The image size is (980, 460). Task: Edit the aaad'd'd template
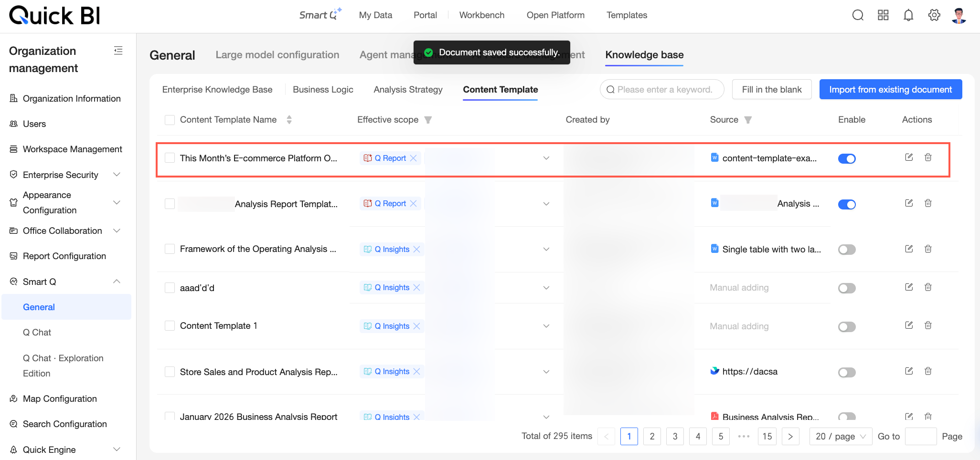[x=909, y=287]
